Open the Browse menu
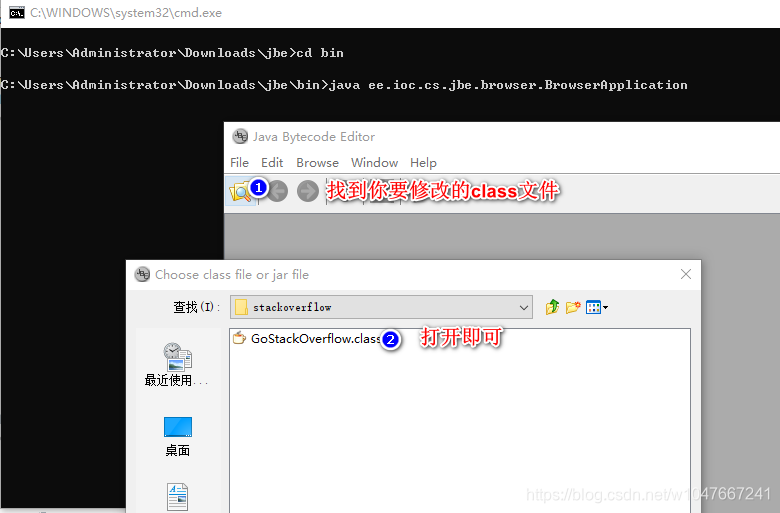The height and width of the screenshot is (513, 780). coord(317,163)
